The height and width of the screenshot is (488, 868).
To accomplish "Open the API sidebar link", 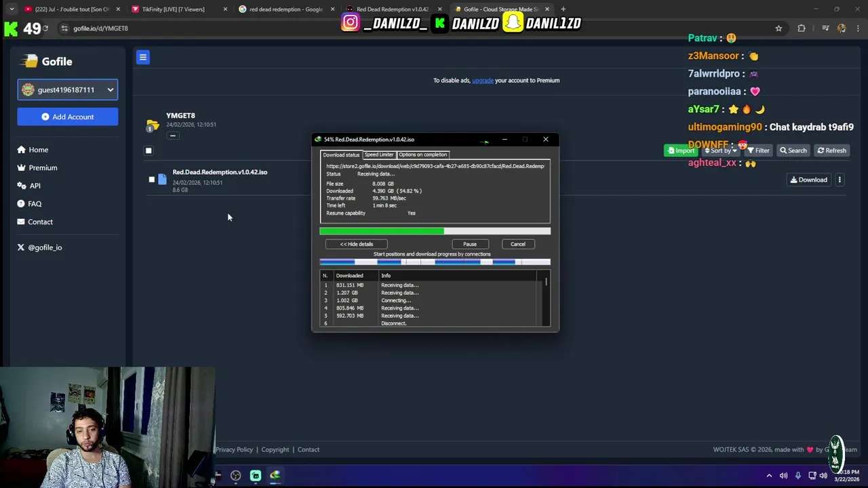I will (x=29, y=186).
